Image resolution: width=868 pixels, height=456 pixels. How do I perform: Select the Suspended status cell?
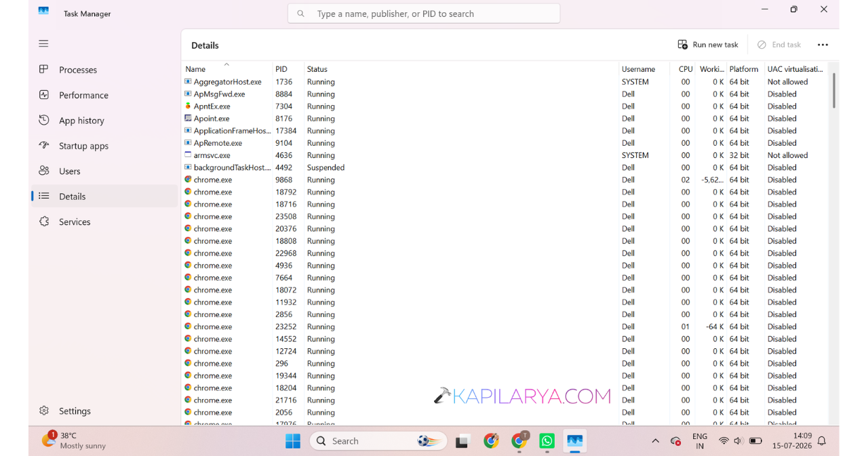[x=325, y=167]
